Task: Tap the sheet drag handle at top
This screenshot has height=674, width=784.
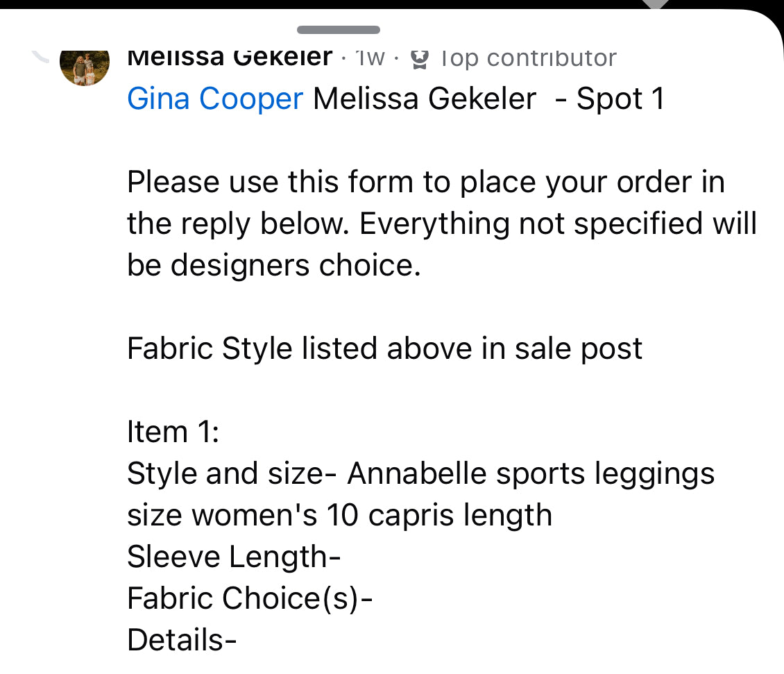Action: point(338,30)
